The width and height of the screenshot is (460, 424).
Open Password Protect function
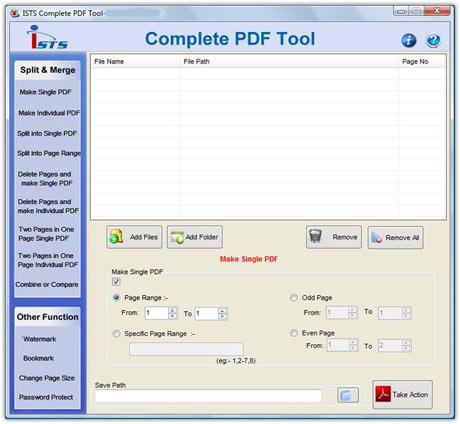tap(46, 397)
